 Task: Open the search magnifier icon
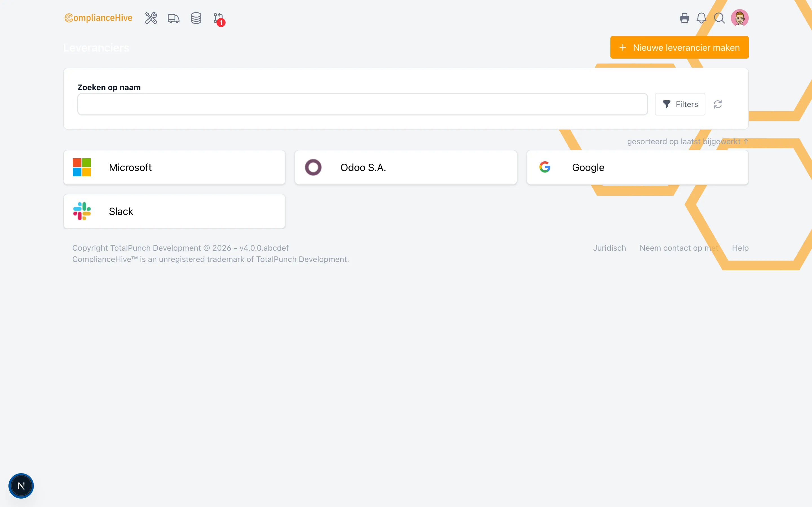pos(719,18)
